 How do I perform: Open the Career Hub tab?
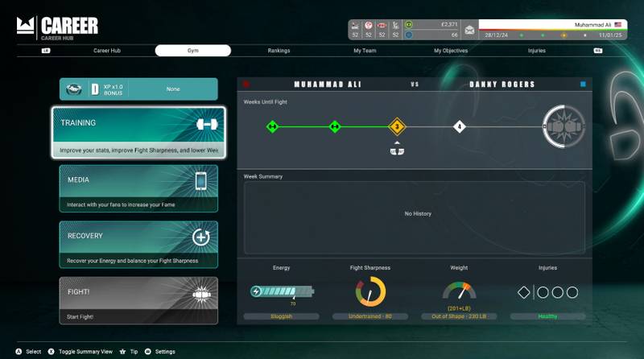click(x=107, y=51)
